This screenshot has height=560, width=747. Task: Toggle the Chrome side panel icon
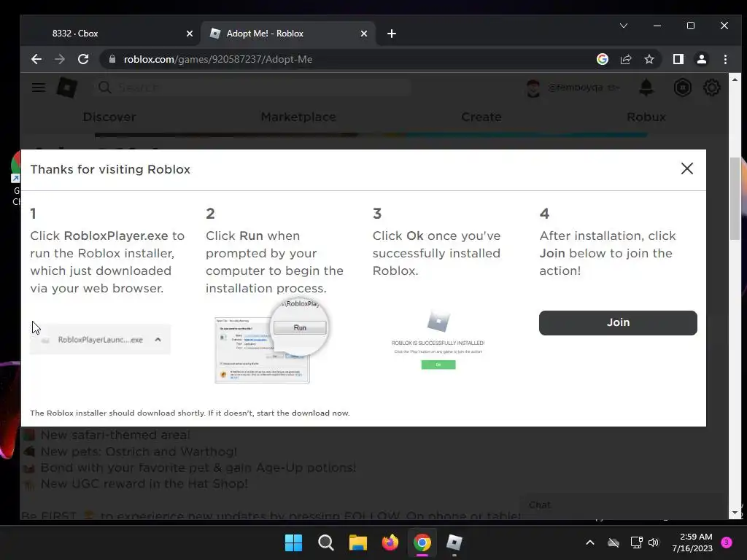pos(678,59)
